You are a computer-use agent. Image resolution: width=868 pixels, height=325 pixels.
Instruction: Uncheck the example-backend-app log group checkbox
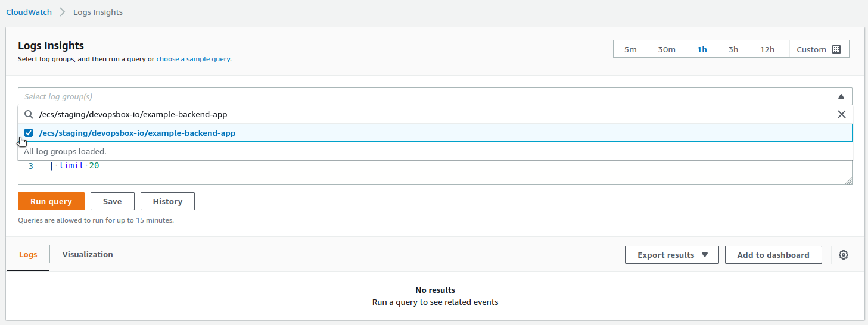(x=29, y=133)
